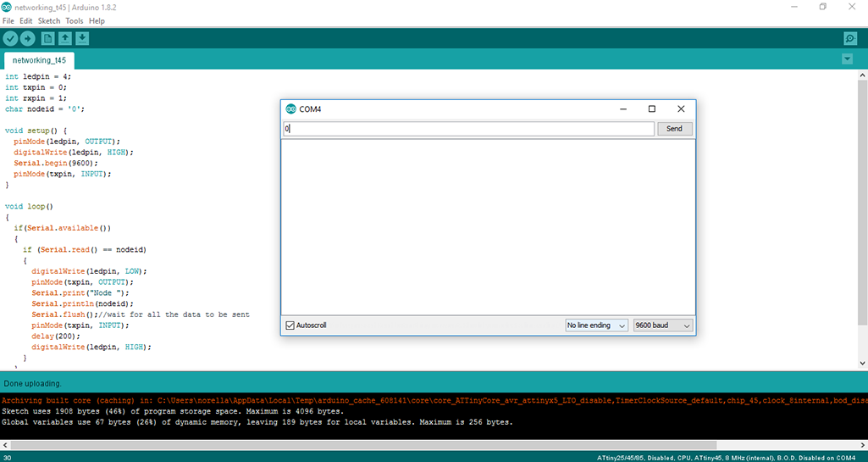Click 'int ledpin = 4;' line

[x=38, y=76]
